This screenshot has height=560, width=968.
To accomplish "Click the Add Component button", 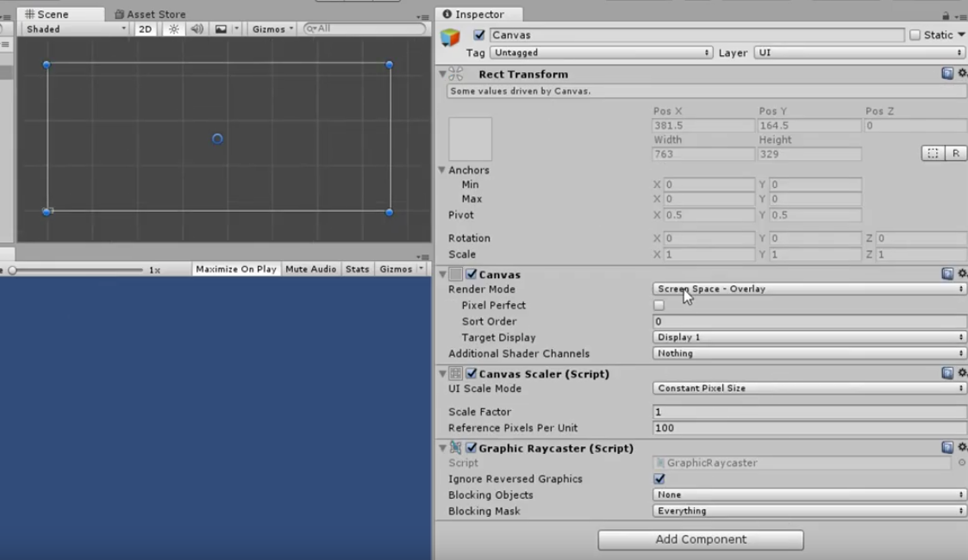I will tap(701, 539).
